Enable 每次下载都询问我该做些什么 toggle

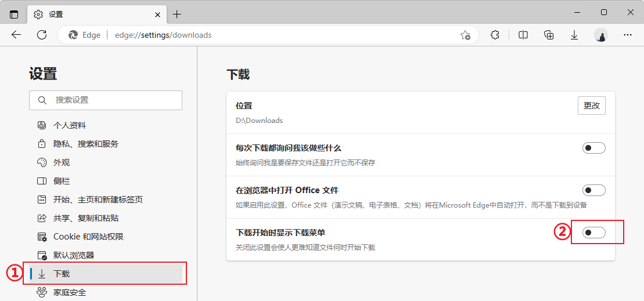coord(593,148)
